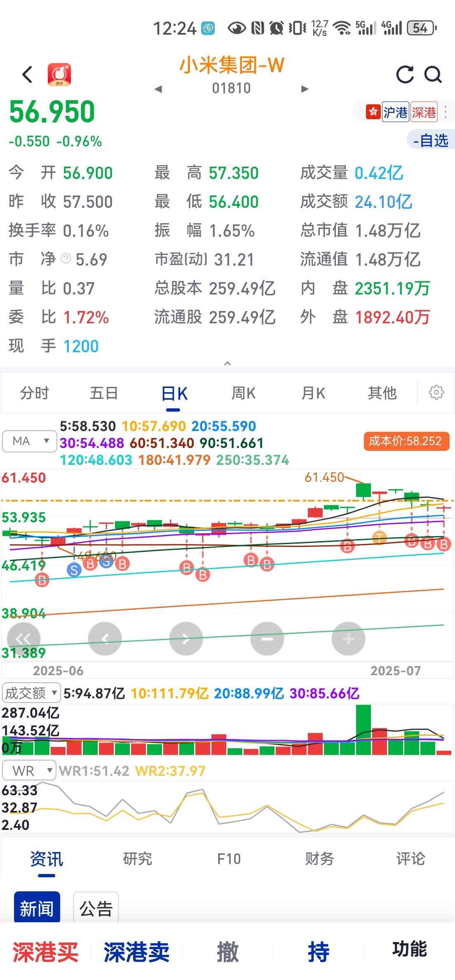Open the 其他 chart options tab
This screenshot has width=455, height=980.
coord(382,393)
